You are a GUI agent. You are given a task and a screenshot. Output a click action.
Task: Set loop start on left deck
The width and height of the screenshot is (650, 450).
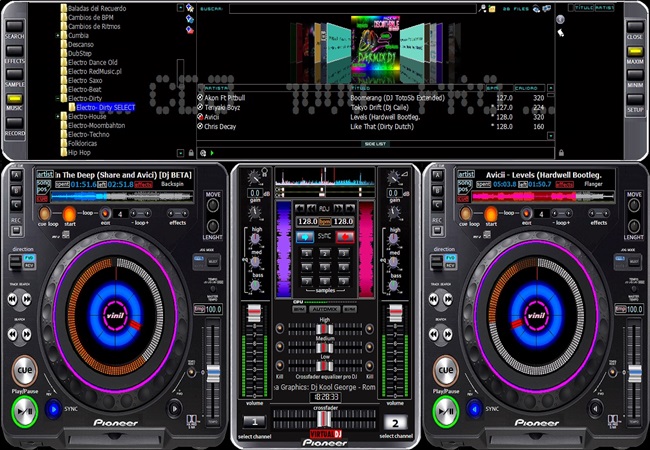69,214
